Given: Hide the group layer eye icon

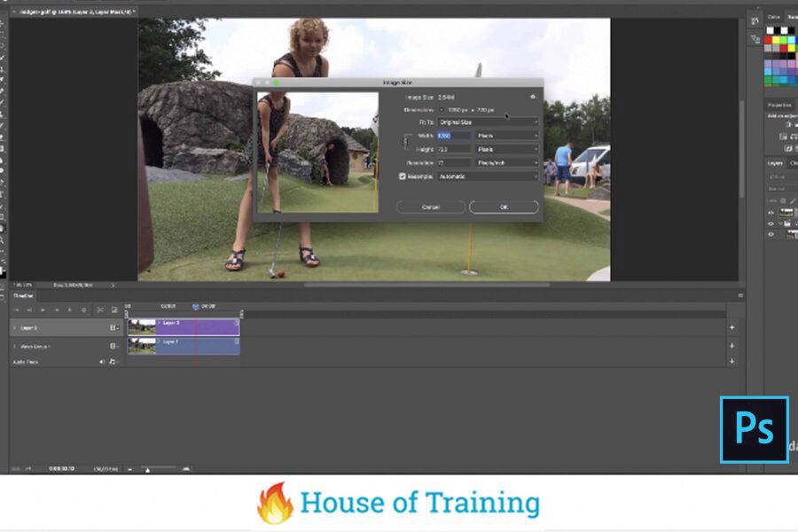Looking at the screenshot, I should point(771,223).
